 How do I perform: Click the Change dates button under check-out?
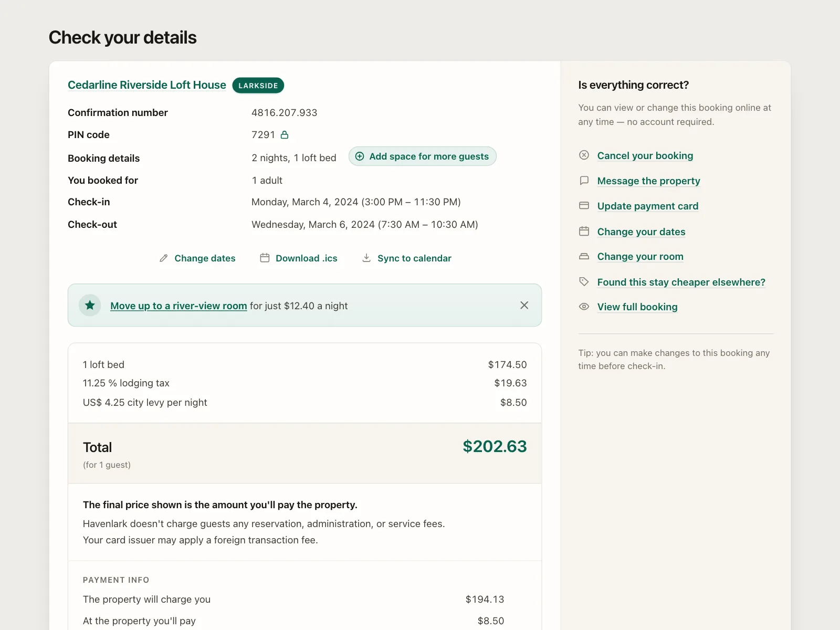click(x=197, y=258)
